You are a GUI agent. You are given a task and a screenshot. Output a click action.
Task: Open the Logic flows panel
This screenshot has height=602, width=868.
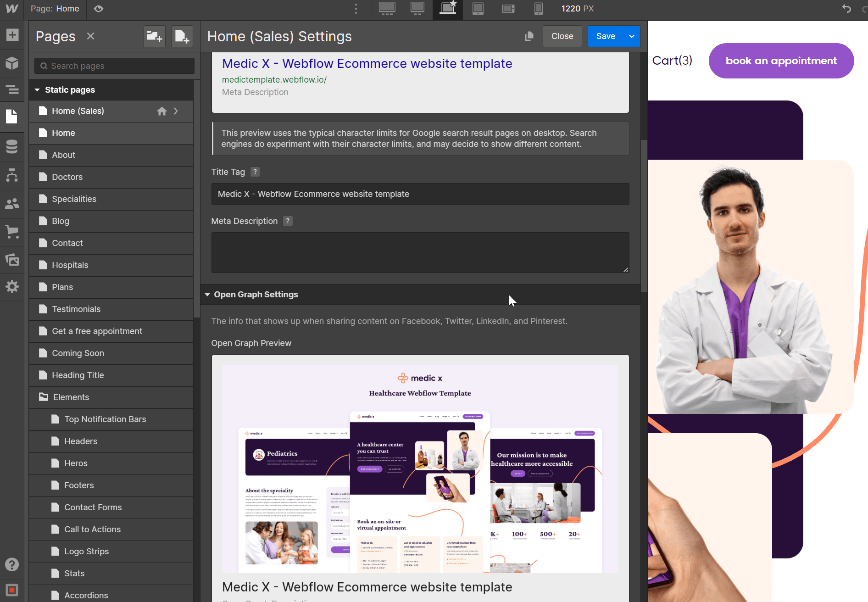point(12,175)
